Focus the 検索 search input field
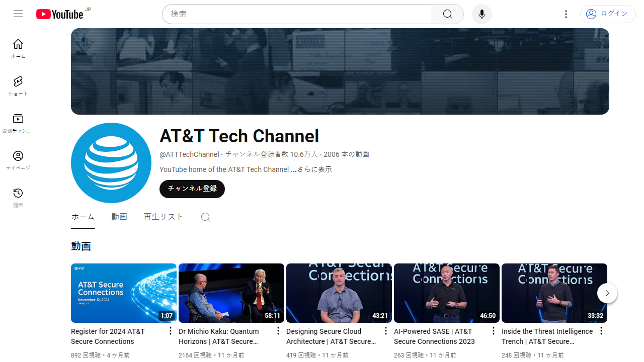 [x=297, y=14]
